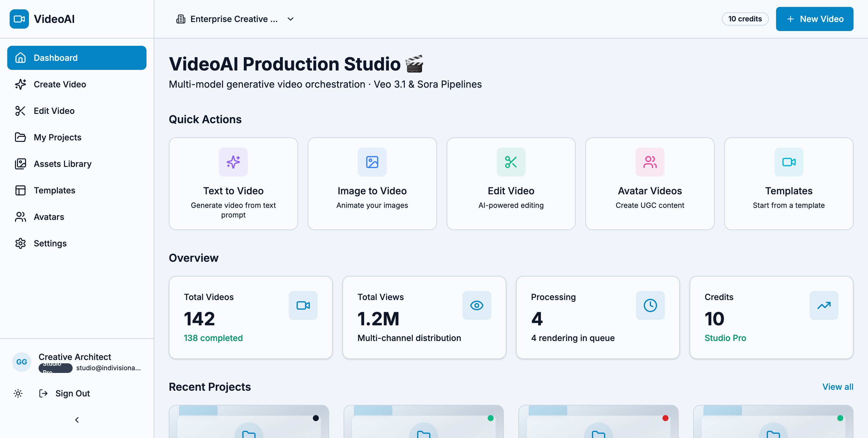Open the project thumbnail with red status dot
This screenshot has height=438, width=868.
(x=598, y=421)
